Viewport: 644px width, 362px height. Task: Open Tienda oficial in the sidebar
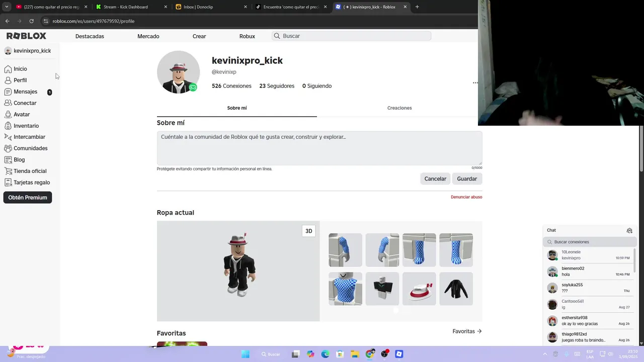tap(25, 171)
